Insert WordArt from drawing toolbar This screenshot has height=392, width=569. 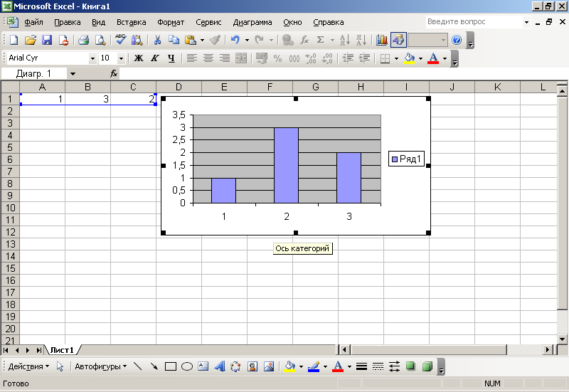click(x=219, y=367)
